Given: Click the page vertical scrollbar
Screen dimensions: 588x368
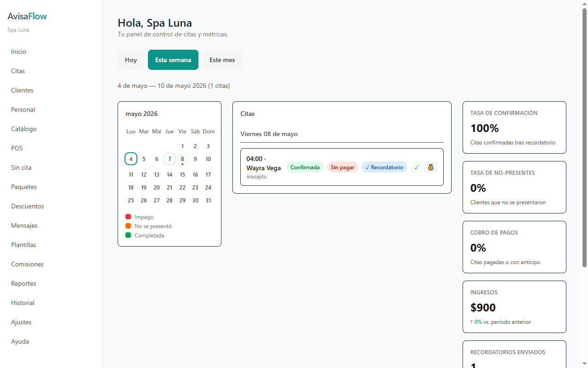Looking at the screenshot, I should coord(585,137).
